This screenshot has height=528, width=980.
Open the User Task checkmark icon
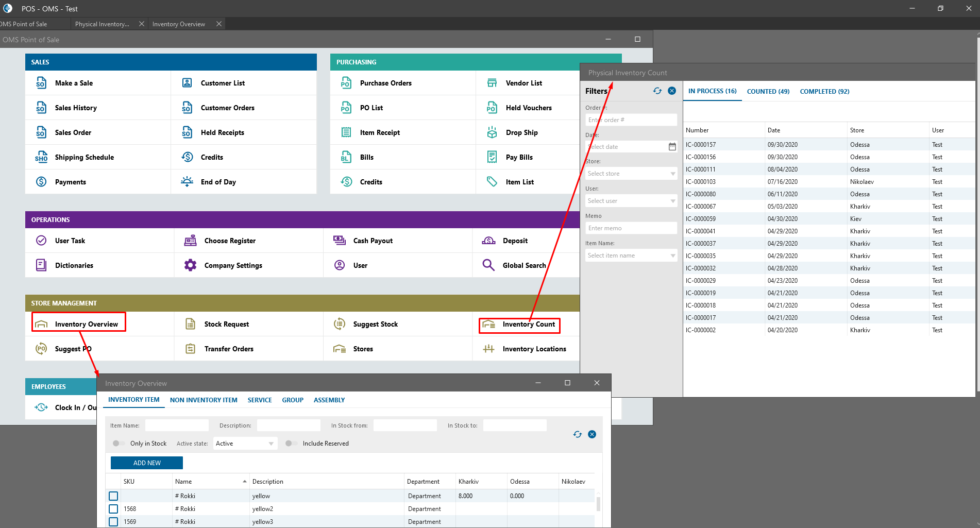41,241
